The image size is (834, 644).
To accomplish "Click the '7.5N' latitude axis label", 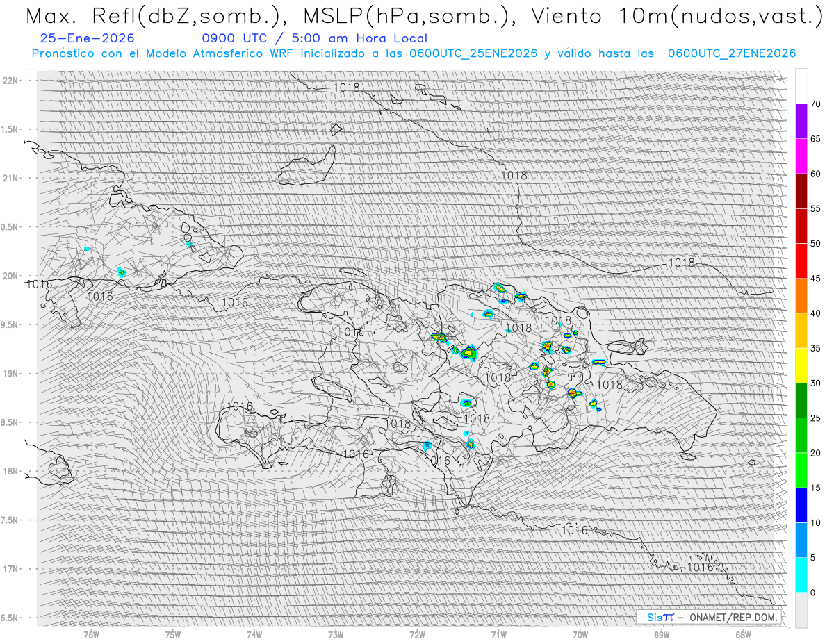I will coord(10,520).
